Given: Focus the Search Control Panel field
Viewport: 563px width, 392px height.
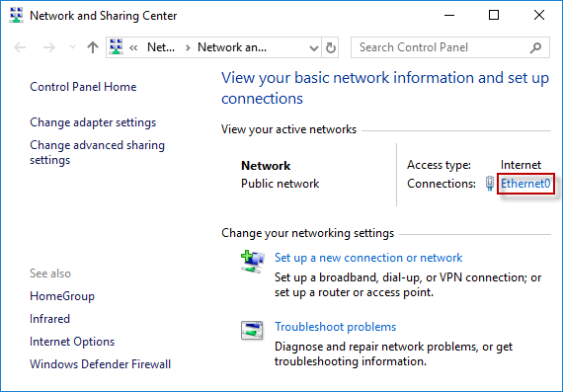Looking at the screenshot, I should 449,47.
